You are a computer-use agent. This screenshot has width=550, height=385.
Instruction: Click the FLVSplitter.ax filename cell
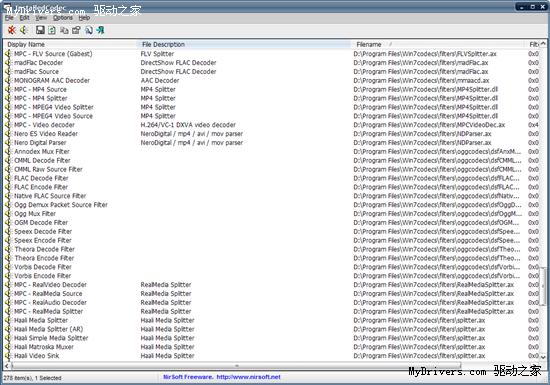click(x=425, y=54)
